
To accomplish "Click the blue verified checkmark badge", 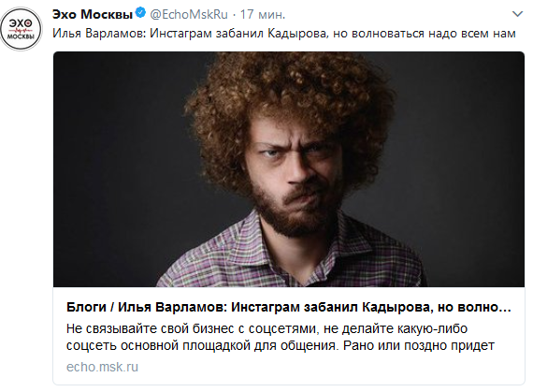I will point(140,14).
